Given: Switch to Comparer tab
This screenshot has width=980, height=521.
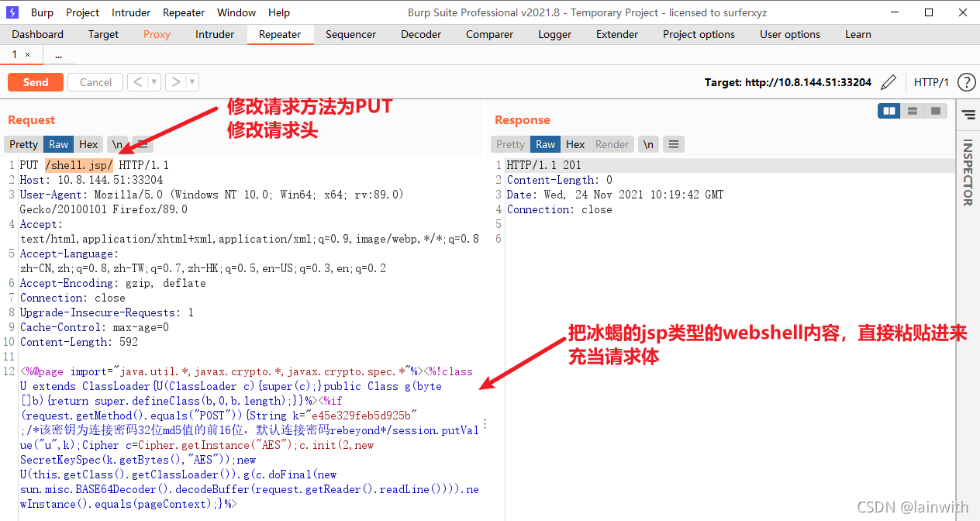Looking at the screenshot, I should 489,34.
